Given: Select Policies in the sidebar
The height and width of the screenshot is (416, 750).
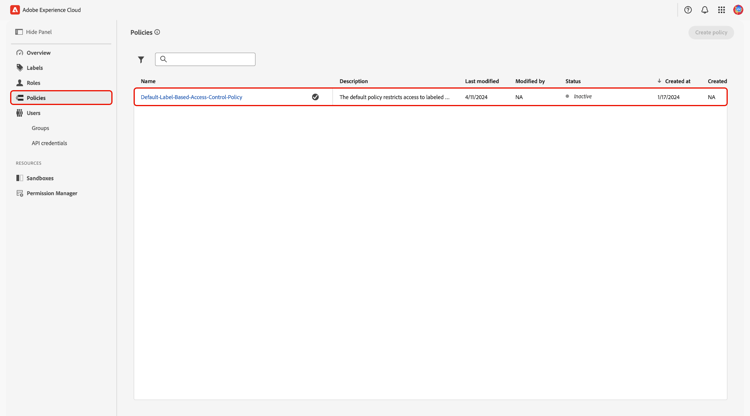Looking at the screenshot, I should pos(61,98).
